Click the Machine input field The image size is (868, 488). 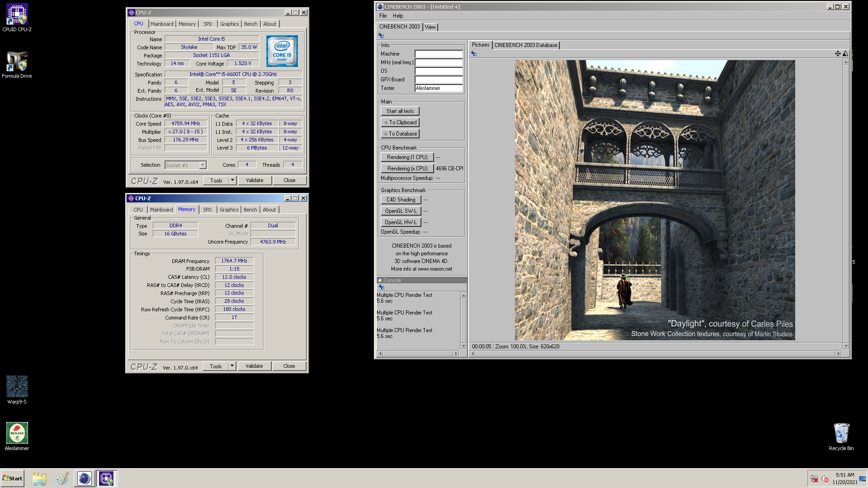pyautogui.click(x=439, y=54)
